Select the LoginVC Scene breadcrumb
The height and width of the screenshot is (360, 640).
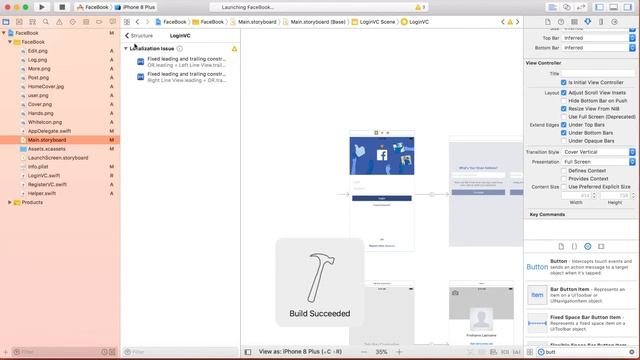pos(373,22)
